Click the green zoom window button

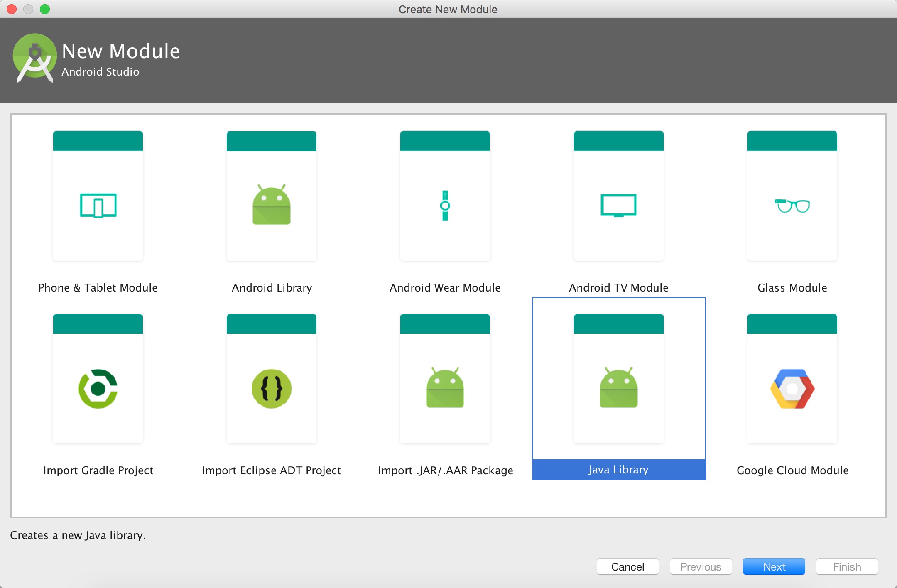click(x=45, y=9)
